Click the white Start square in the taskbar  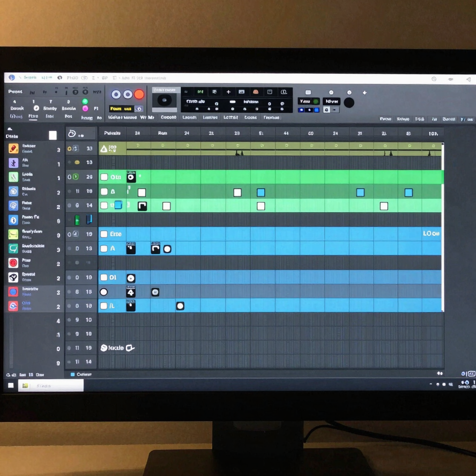click(x=11, y=385)
